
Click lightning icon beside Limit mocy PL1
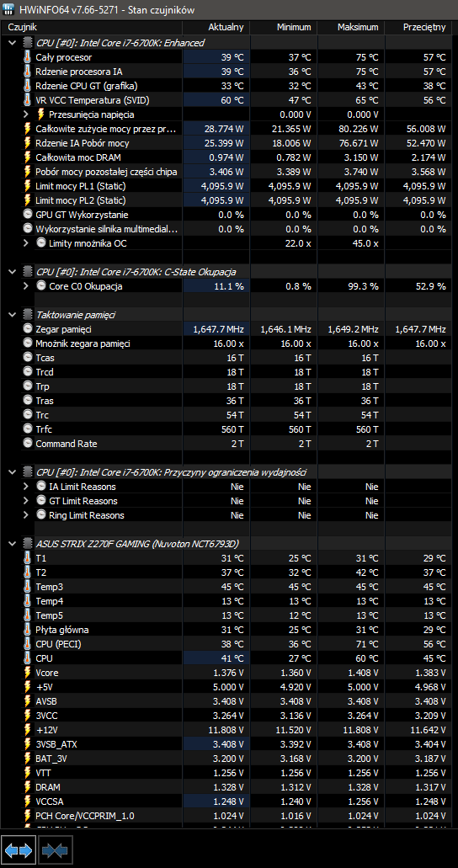[x=28, y=186]
